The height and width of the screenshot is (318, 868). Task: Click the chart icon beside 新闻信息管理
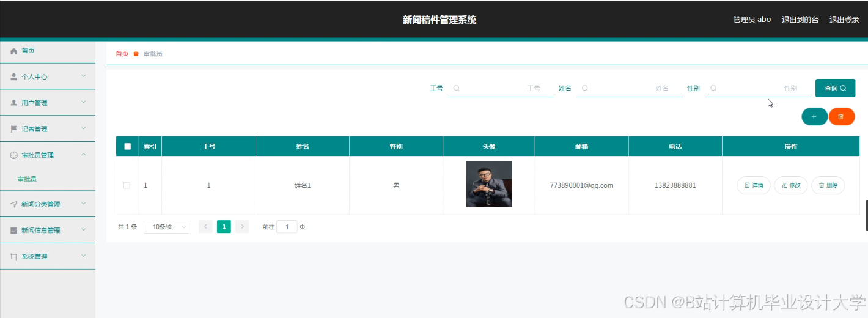pyautogui.click(x=13, y=231)
